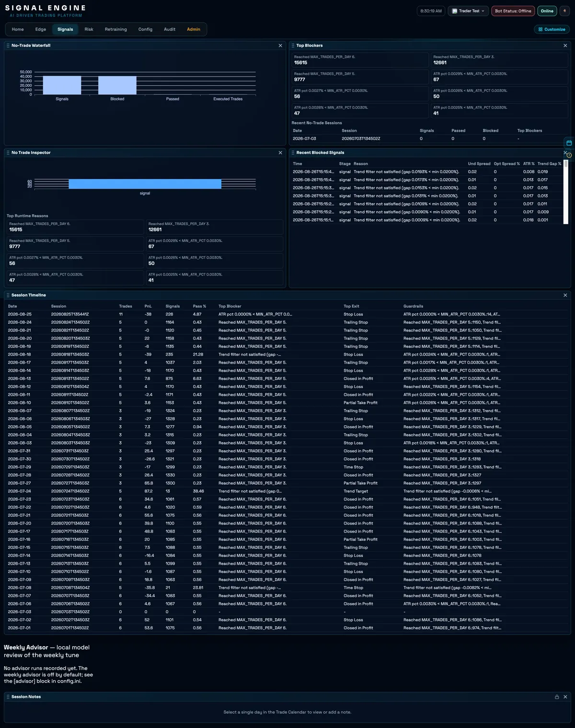Switch to the Edge tab
This screenshot has height=728, width=575.
pyautogui.click(x=41, y=29)
